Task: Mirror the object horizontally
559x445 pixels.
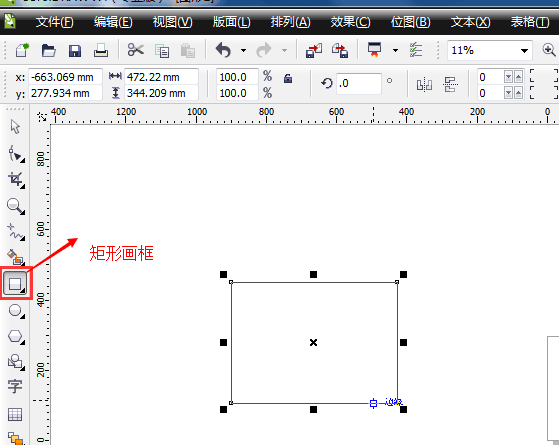Action: (x=424, y=85)
